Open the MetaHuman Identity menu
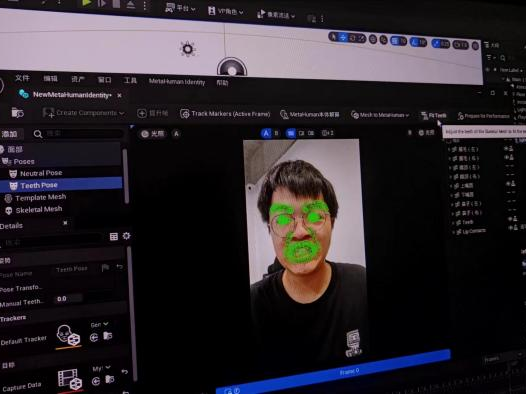 [x=177, y=81]
